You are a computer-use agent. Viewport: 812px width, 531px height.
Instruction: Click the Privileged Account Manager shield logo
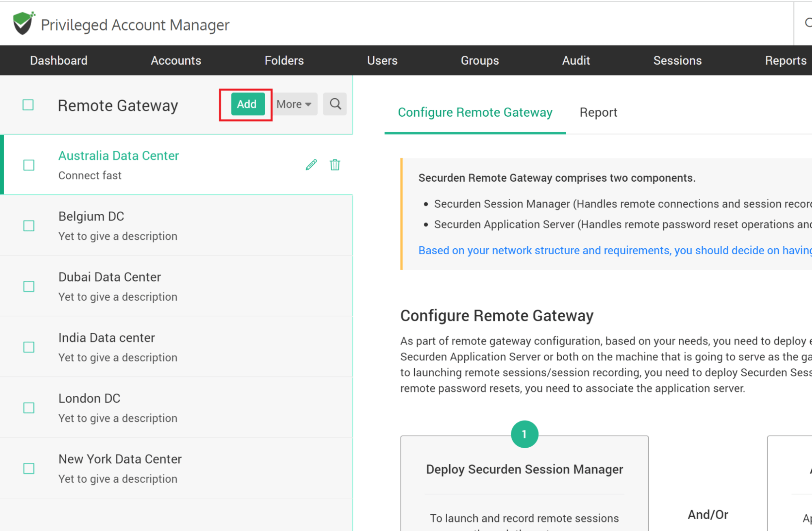coord(23,23)
